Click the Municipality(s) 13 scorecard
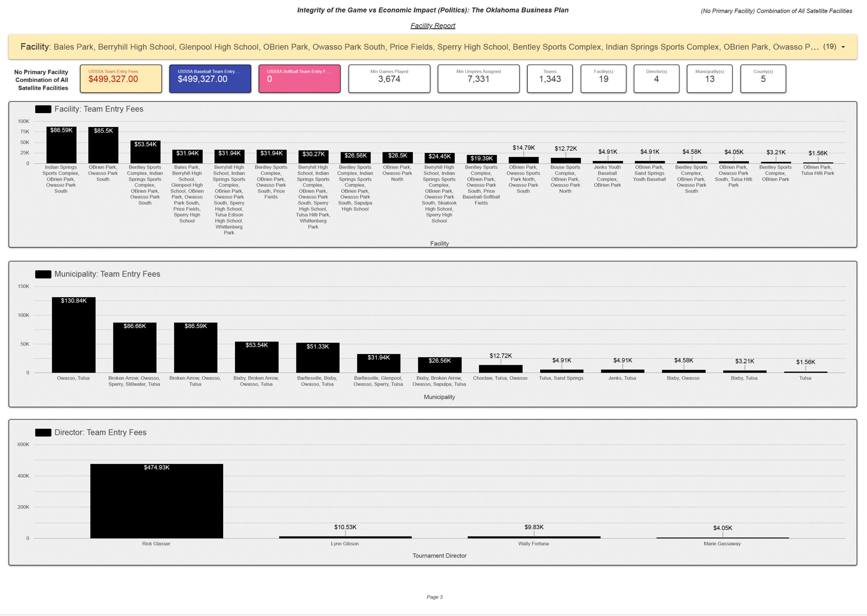The height and width of the screenshot is (616, 867). (710, 79)
